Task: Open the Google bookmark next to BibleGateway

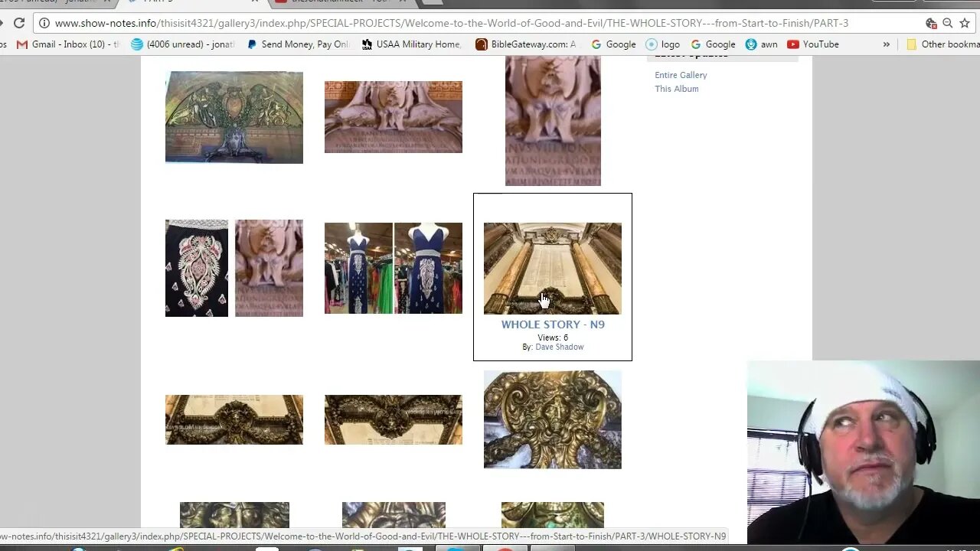Action: (612, 44)
